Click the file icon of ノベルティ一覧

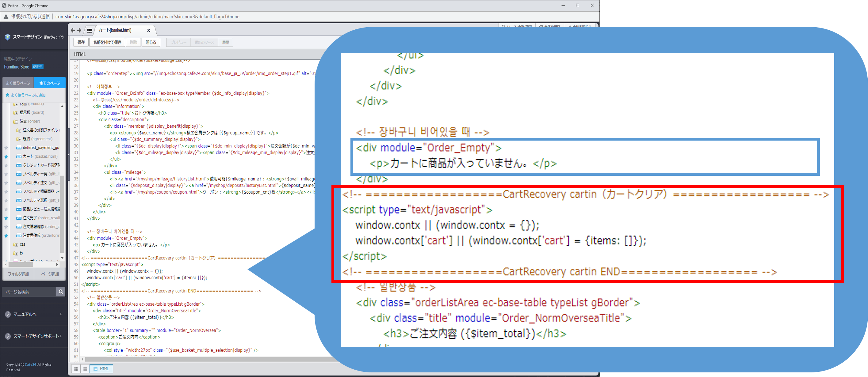pyautogui.click(x=19, y=174)
